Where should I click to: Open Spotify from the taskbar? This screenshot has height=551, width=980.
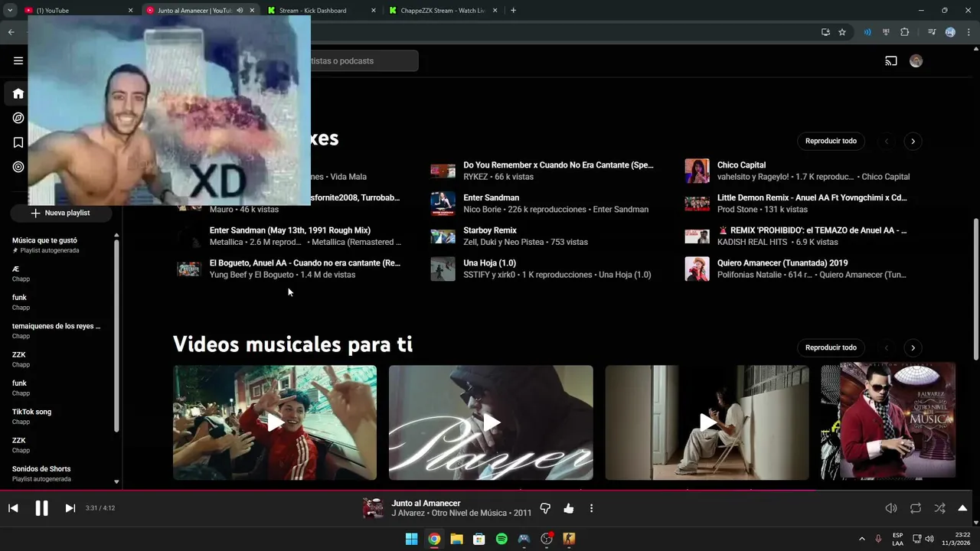(x=501, y=539)
